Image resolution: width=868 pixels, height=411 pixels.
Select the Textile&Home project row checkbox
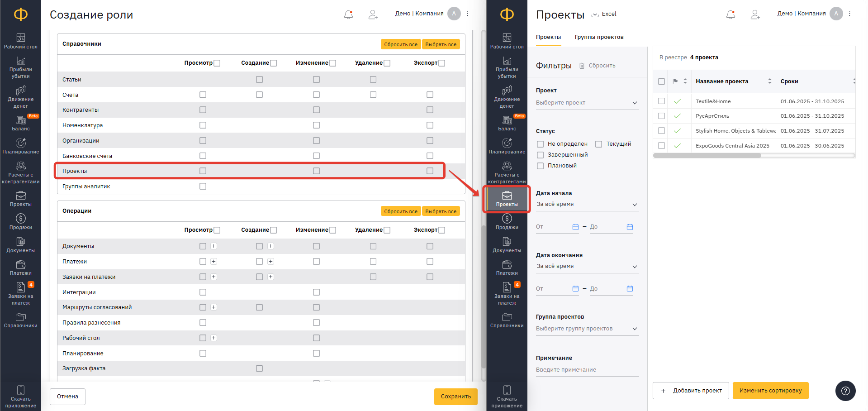tap(661, 101)
